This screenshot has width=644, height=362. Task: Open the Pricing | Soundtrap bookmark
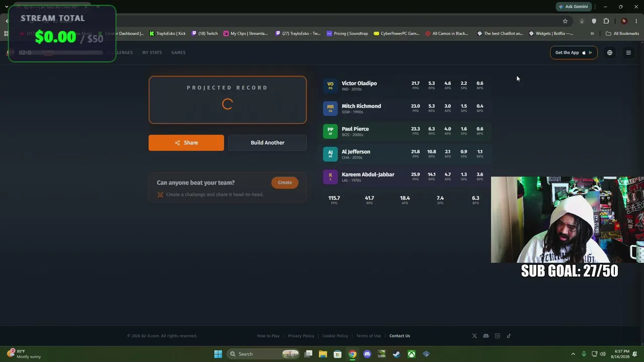(347, 34)
